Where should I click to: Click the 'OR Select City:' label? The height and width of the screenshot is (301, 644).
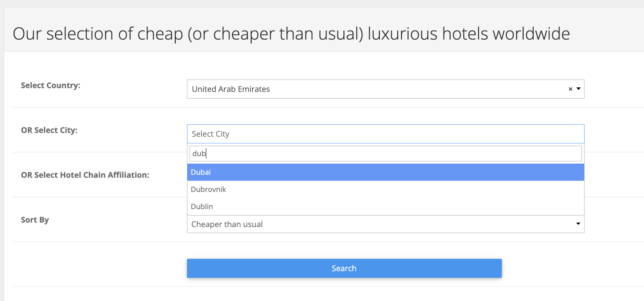pyautogui.click(x=49, y=130)
